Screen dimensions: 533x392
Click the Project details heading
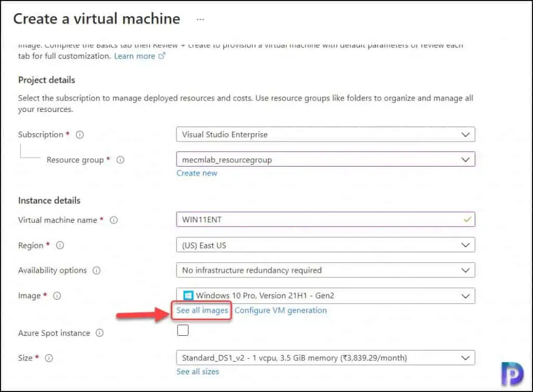(46, 80)
